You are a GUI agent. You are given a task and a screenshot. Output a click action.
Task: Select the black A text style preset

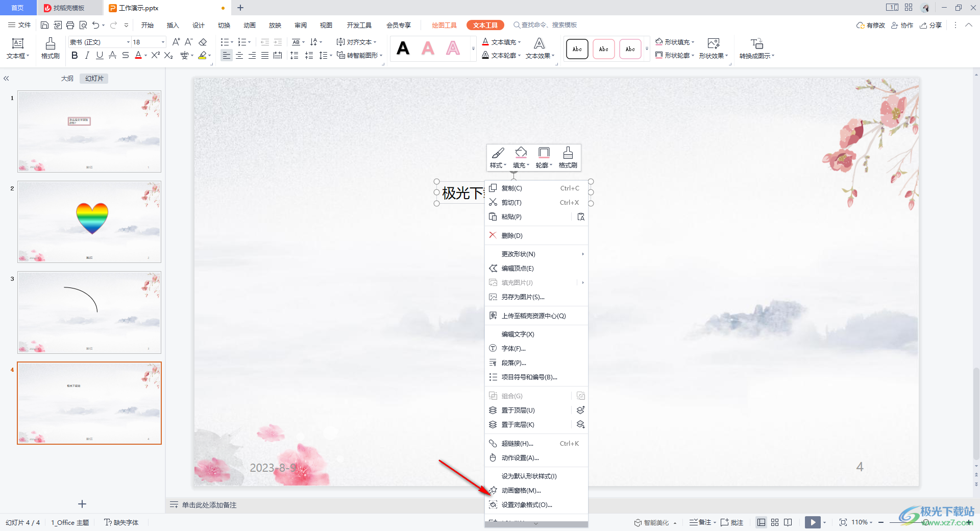tap(403, 49)
